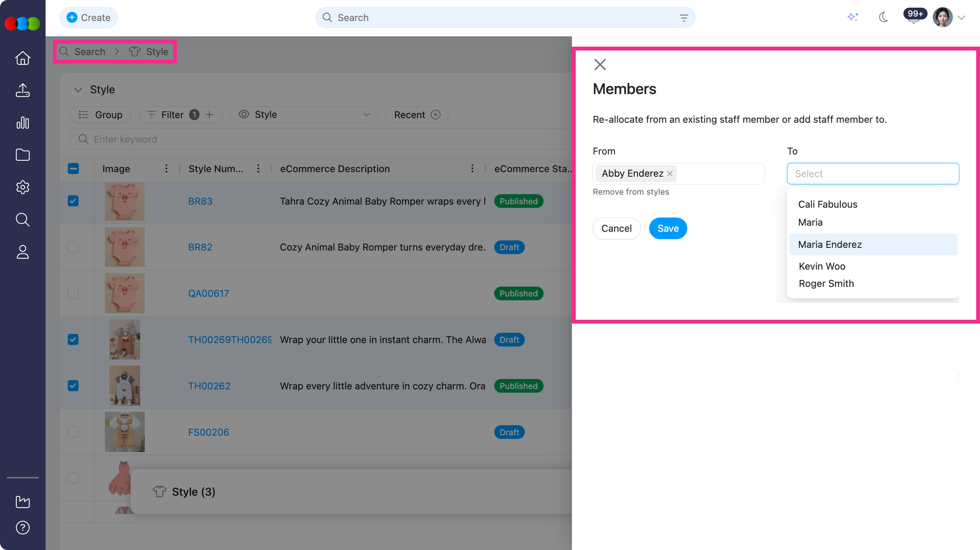
Task: Click the Create button
Action: click(88, 18)
